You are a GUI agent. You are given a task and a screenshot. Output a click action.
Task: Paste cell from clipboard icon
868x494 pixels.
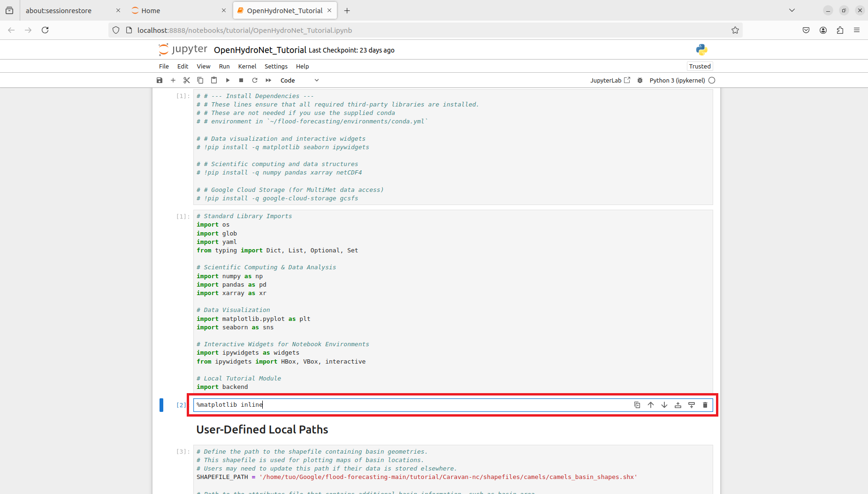pos(214,80)
